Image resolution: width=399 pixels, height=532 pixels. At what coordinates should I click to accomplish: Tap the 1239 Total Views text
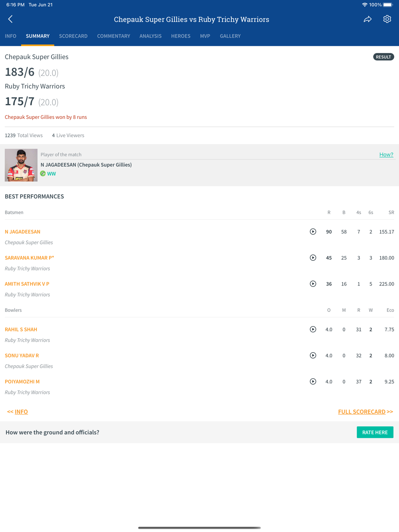(x=24, y=136)
